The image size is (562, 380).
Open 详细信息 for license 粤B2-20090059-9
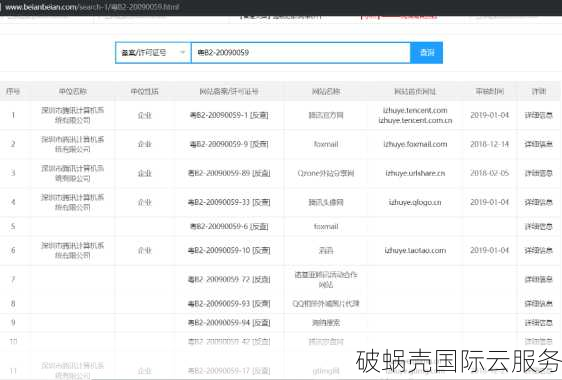539,144
